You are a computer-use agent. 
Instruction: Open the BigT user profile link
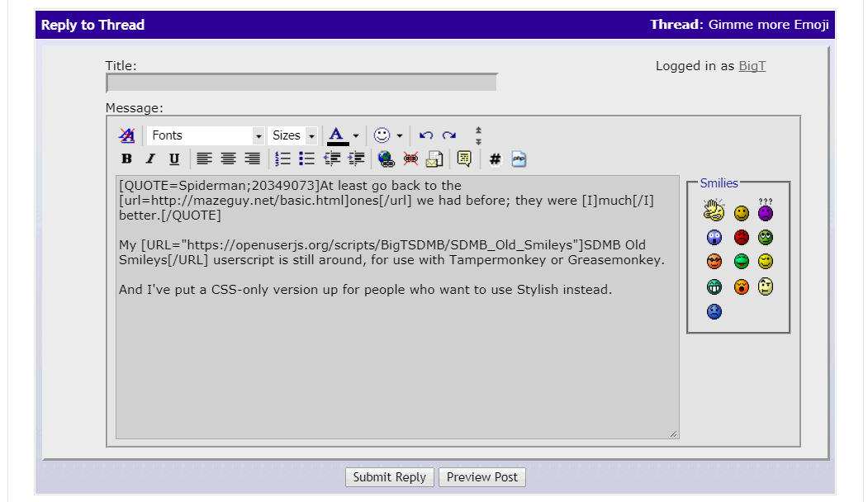[752, 66]
